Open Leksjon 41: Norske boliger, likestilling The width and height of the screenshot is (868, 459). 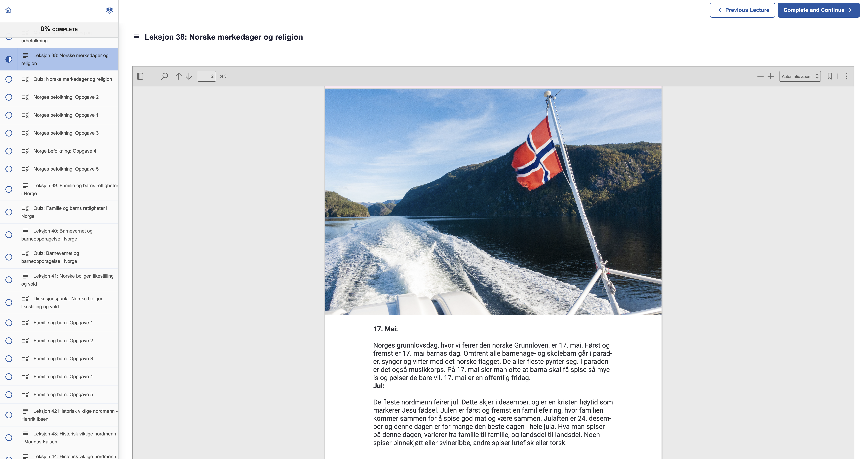click(x=67, y=280)
